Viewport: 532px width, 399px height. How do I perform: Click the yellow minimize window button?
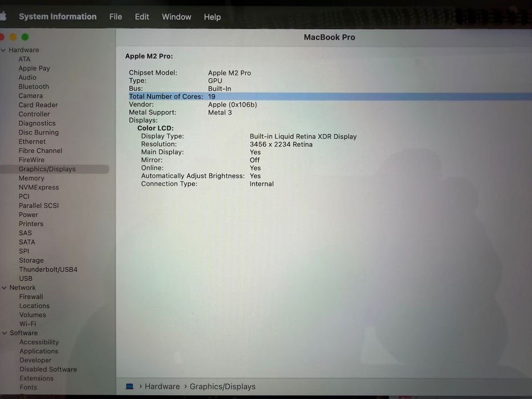[13, 36]
